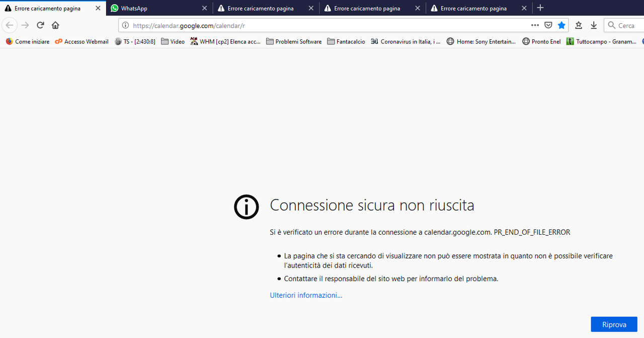Go to the Home page icon
Viewport: 644px width, 338px height.
[x=55, y=25]
